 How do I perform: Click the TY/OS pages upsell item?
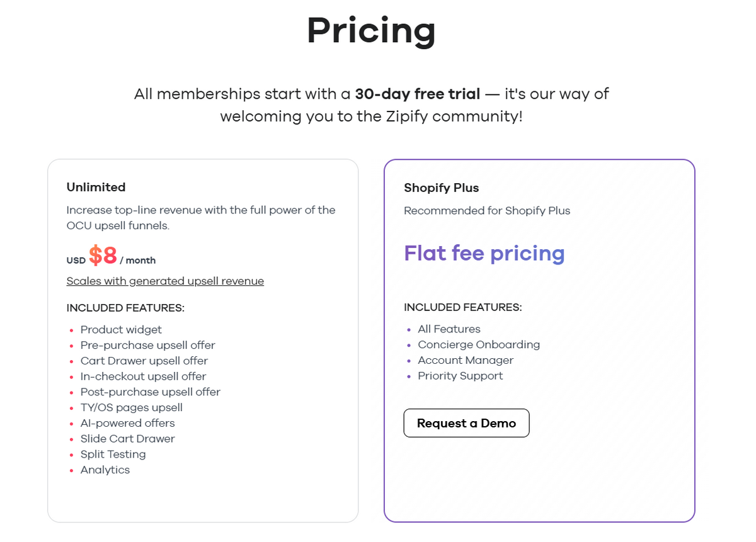click(132, 407)
